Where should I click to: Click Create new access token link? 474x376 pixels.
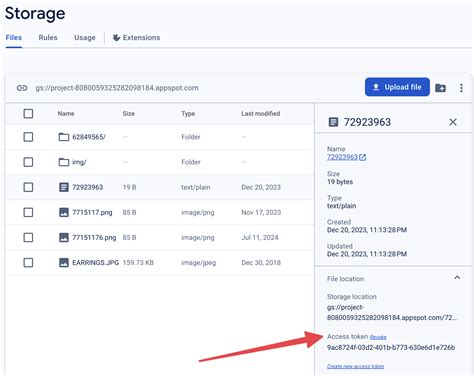(x=355, y=366)
